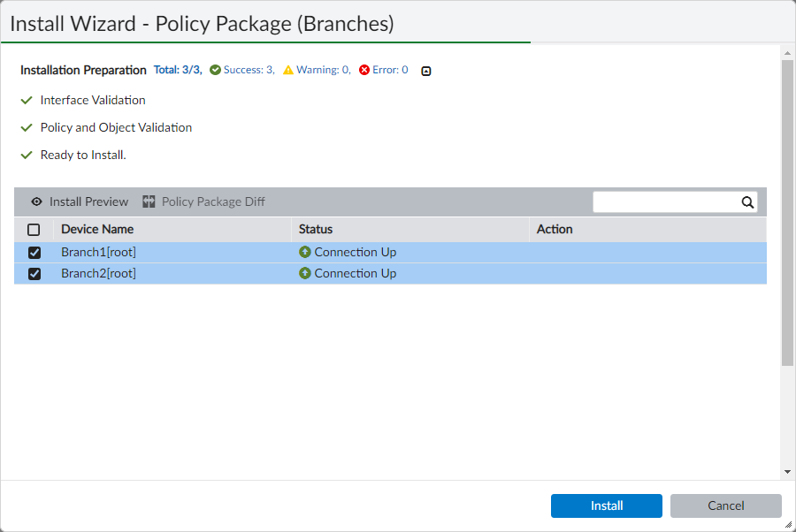The width and height of the screenshot is (796, 532).
Task: Collapse the Installation Preparation summary
Action: (x=425, y=70)
